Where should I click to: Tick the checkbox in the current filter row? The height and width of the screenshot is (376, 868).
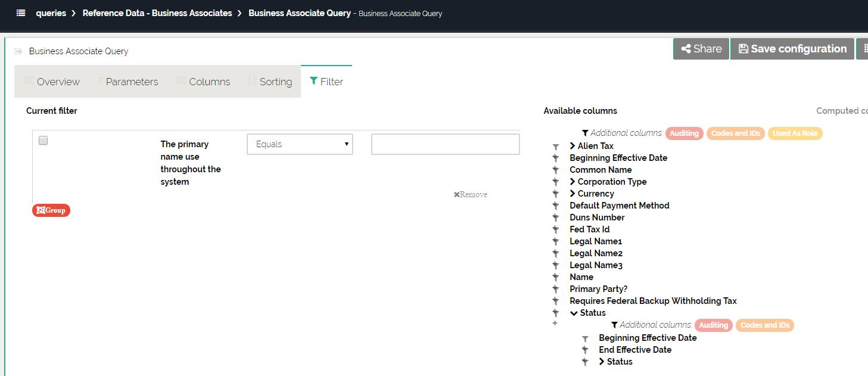tap(43, 141)
